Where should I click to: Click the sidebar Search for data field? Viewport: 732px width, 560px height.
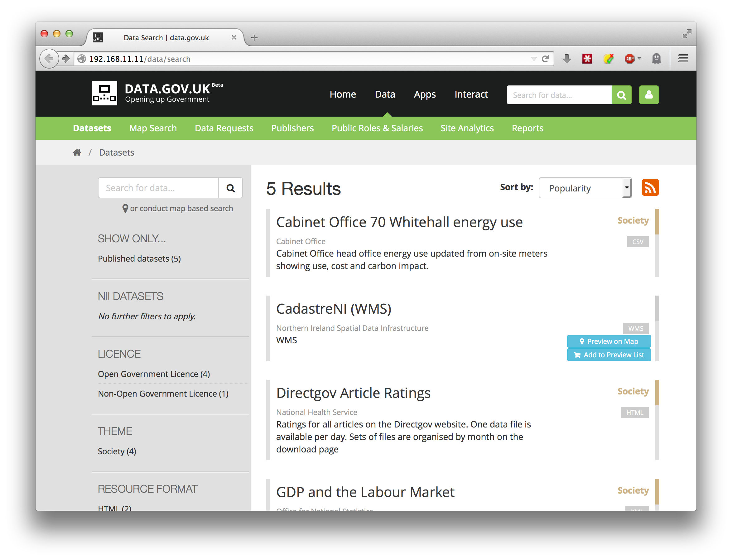click(x=158, y=188)
